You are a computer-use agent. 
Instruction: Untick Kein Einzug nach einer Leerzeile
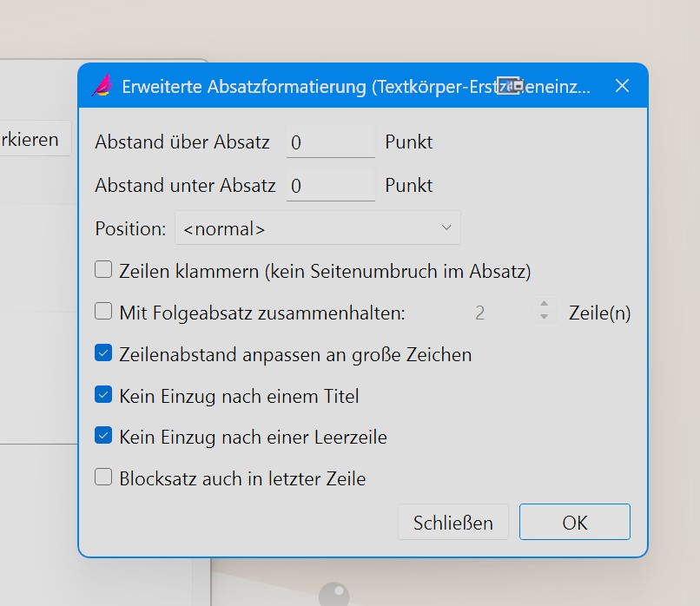pos(103,436)
